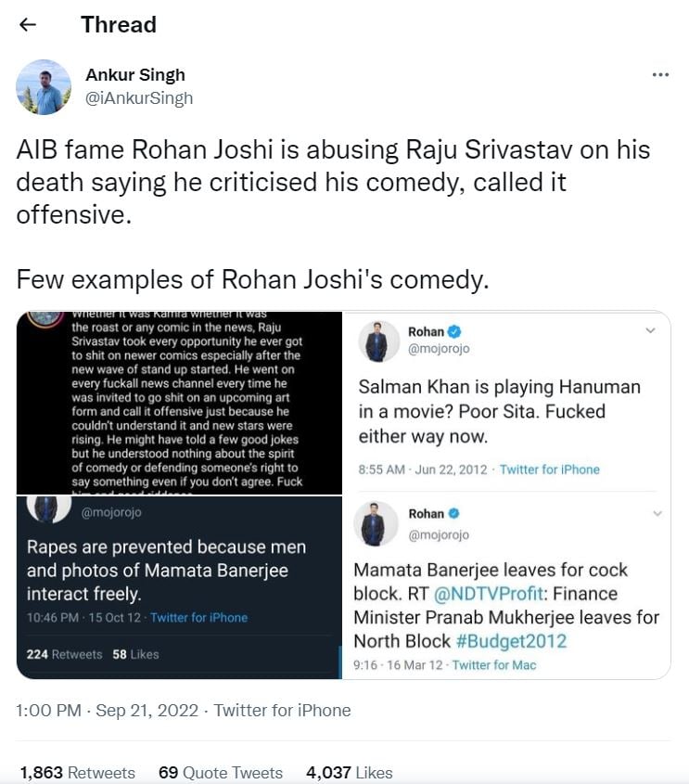Viewport: 689px width, 784px height.
Task: View the 4,037 Likes list
Action: tap(350, 772)
